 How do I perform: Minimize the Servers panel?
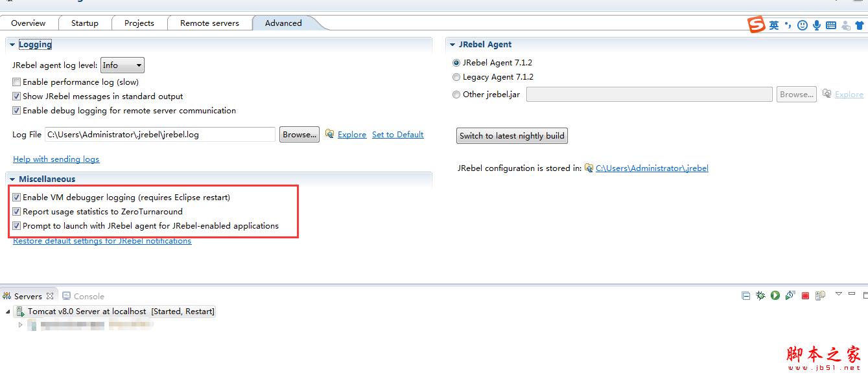(x=851, y=295)
